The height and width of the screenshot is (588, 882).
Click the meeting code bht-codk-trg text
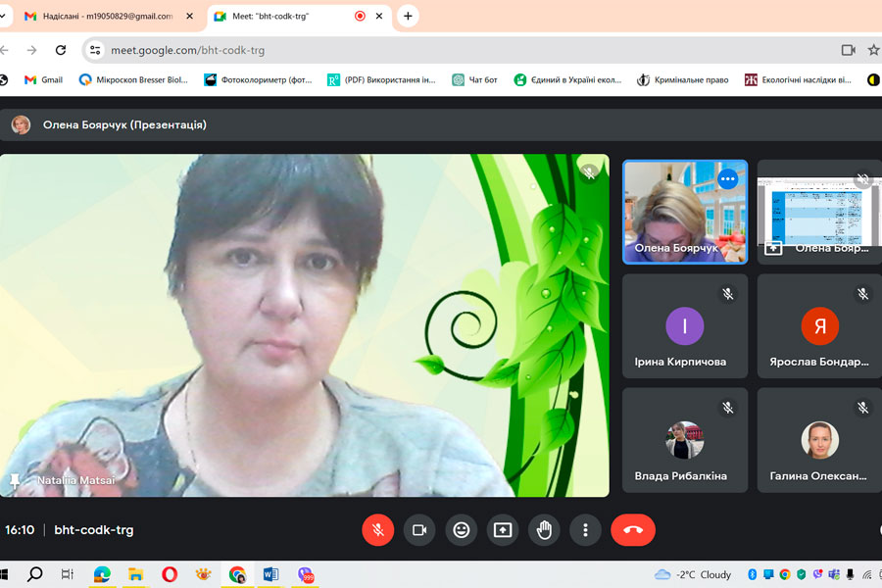click(94, 530)
